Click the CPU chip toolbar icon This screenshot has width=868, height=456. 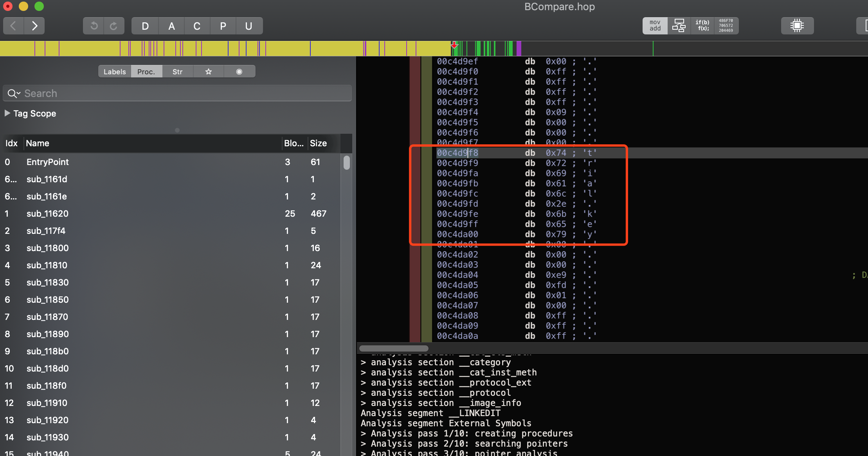(x=797, y=26)
